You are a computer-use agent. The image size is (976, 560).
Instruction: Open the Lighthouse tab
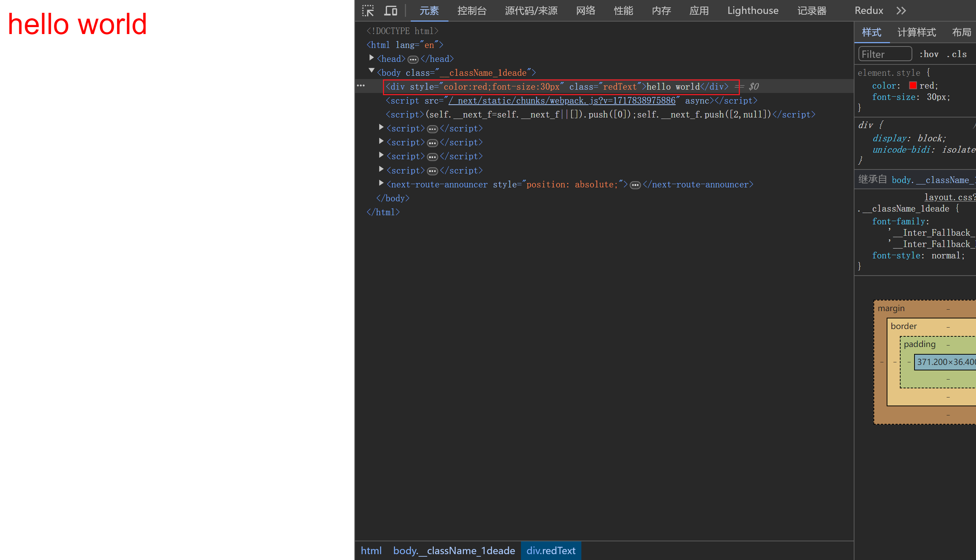pos(752,11)
